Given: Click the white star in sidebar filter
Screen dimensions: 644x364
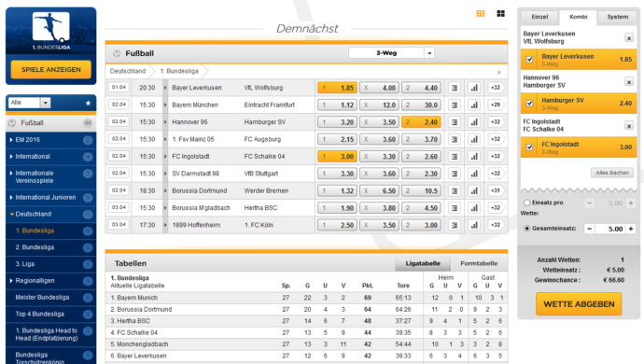Looking at the screenshot, I should click(88, 103).
